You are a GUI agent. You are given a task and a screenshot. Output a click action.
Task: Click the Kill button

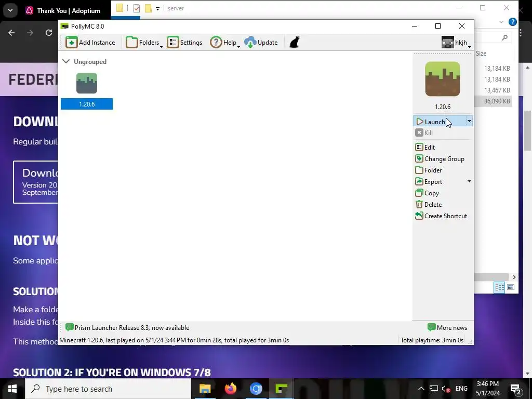point(424,132)
